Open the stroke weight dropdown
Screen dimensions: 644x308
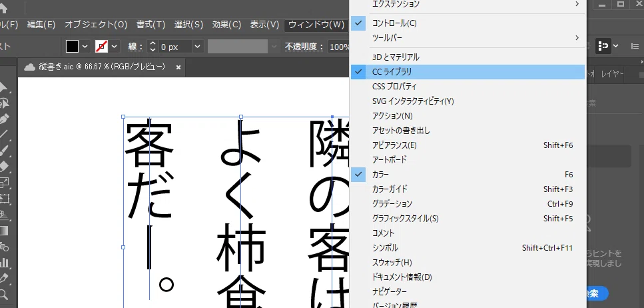point(198,47)
